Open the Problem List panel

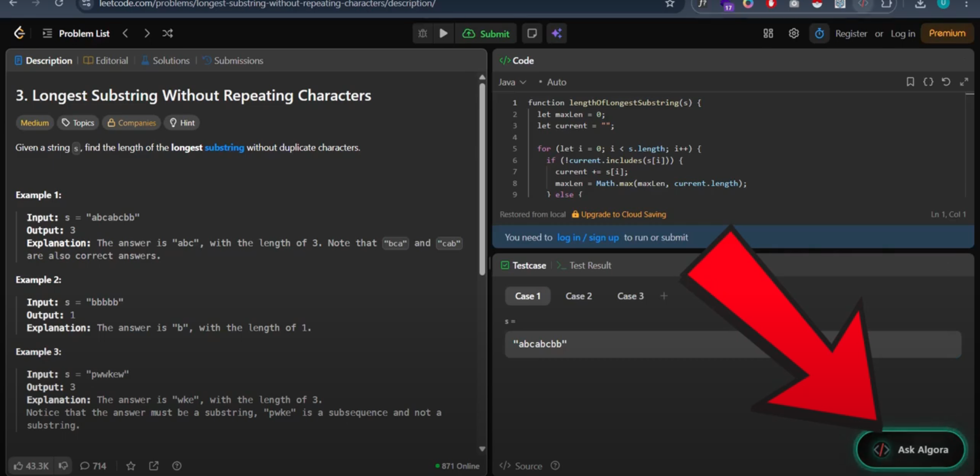tap(76, 33)
